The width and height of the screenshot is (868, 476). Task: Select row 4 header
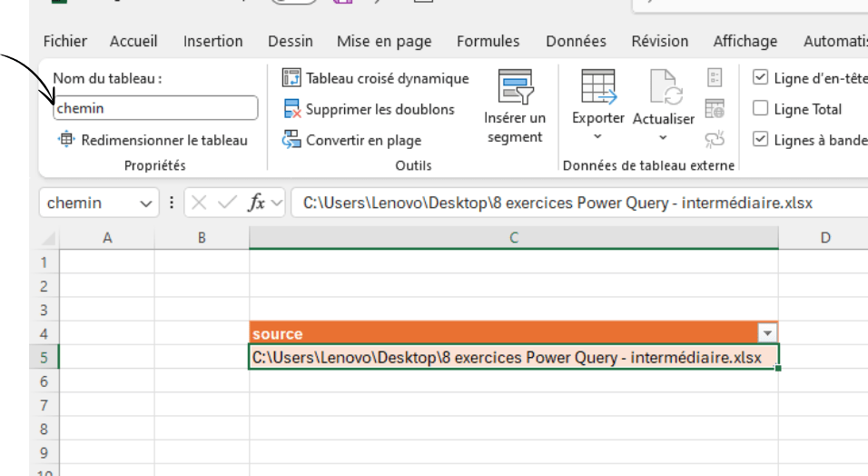pos(44,333)
